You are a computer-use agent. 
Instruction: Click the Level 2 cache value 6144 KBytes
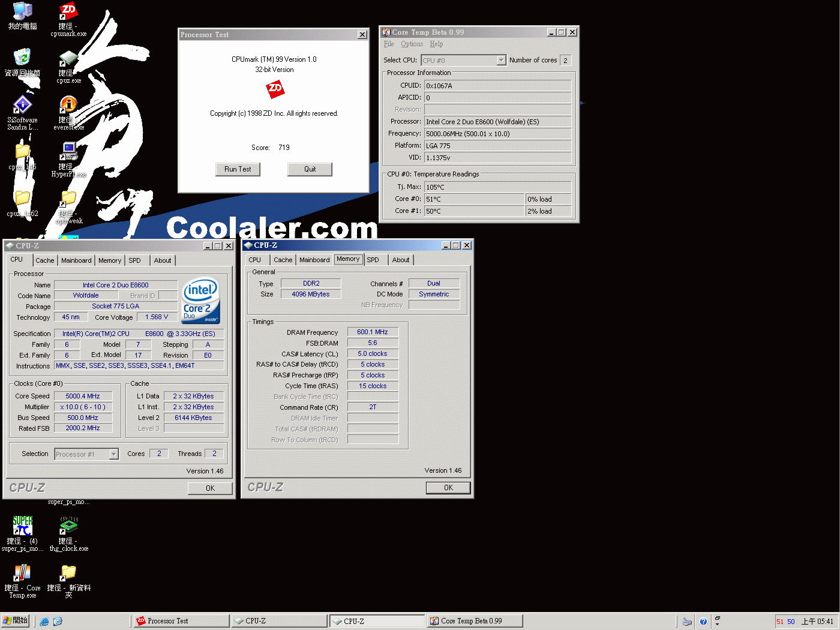pyautogui.click(x=193, y=418)
